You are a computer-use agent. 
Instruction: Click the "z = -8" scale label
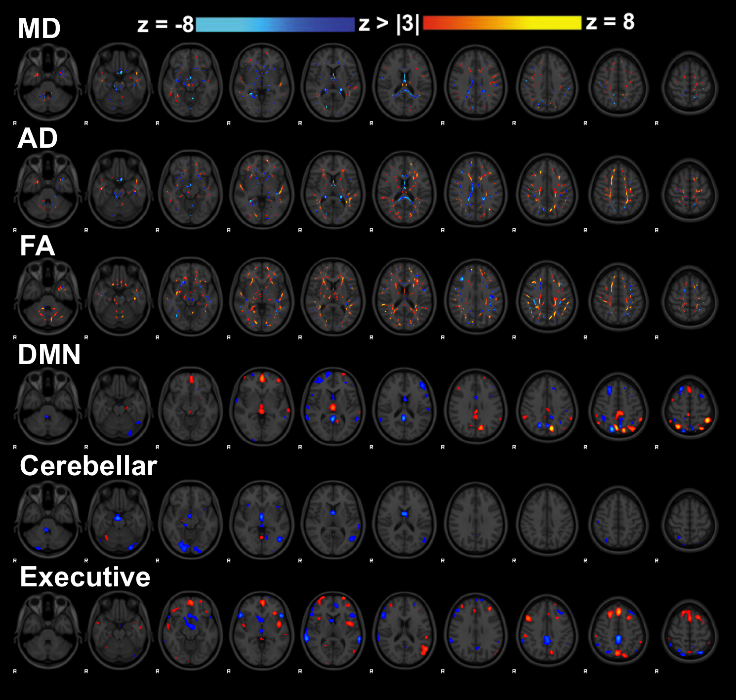point(165,25)
